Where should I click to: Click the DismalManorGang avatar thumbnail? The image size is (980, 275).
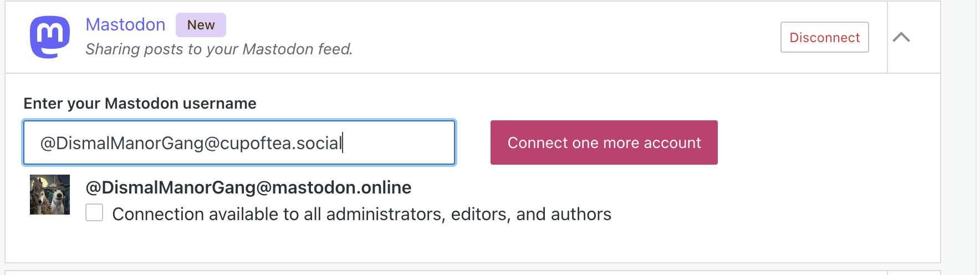50,195
